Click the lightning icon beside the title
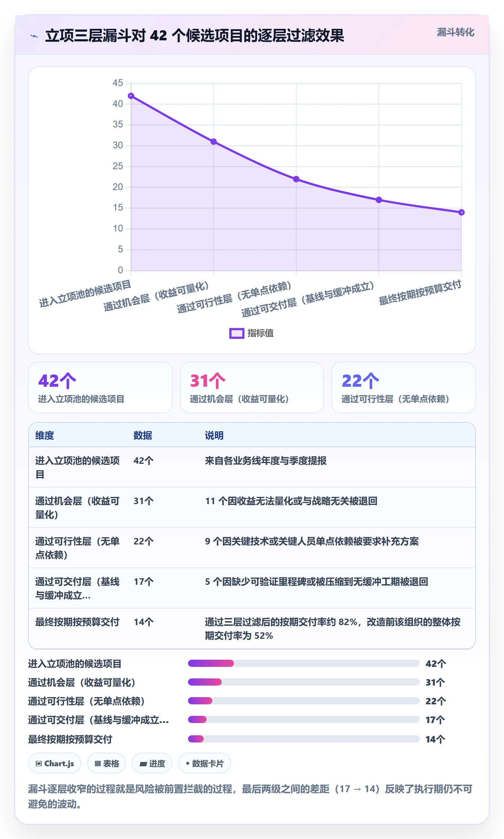504x839 pixels. point(34,36)
